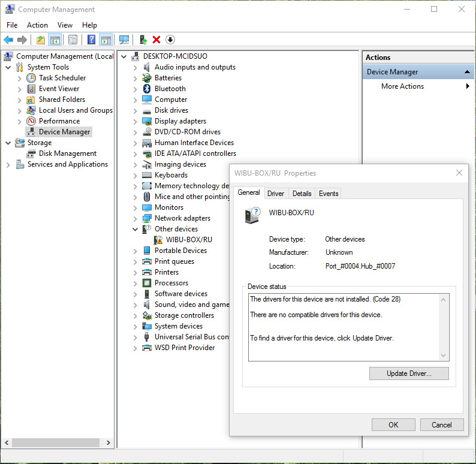
Task: Select WSD Print Provider row
Action: (x=185, y=348)
